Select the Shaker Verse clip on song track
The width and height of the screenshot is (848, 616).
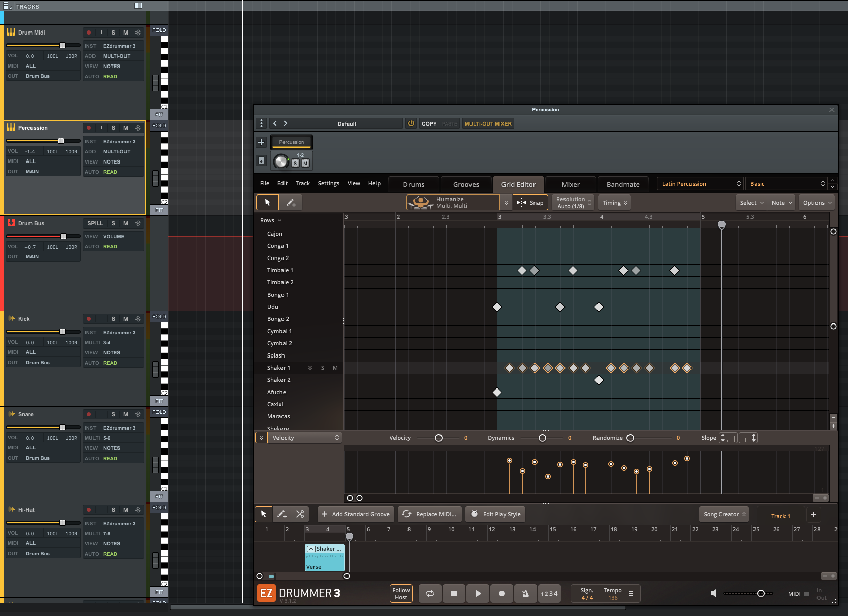pyautogui.click(x=325, y=558)
